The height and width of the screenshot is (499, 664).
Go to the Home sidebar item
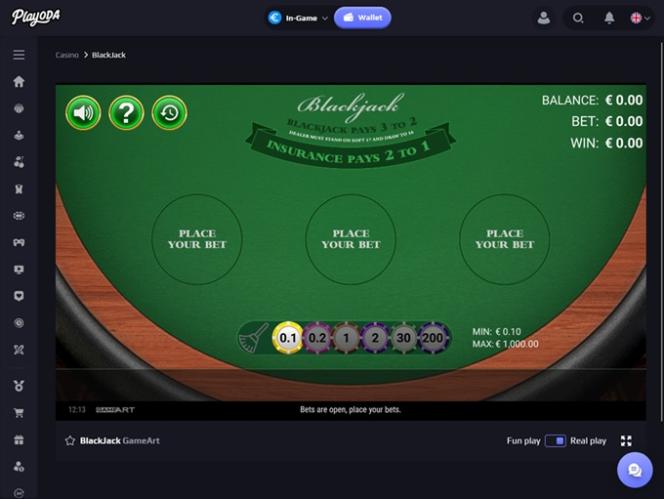(19, 81)
